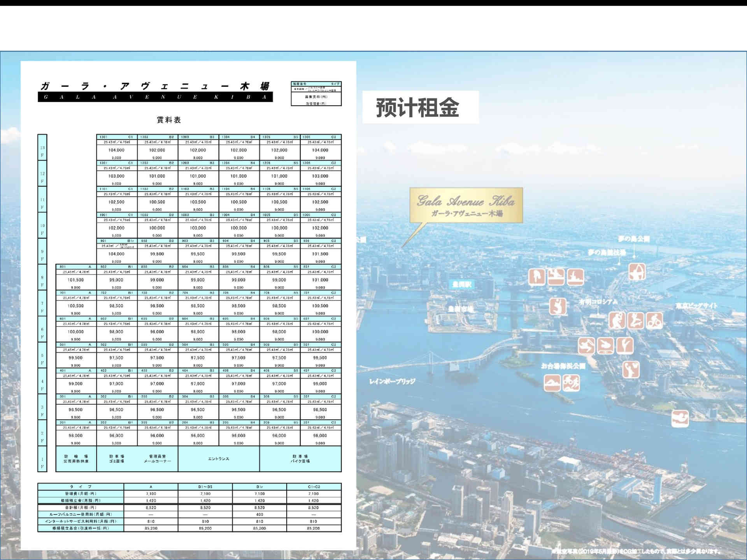Select room 302 rent 96,500
Image resolution: width=747 pixels, height=560 pixels.
click(x=116, y=410)
